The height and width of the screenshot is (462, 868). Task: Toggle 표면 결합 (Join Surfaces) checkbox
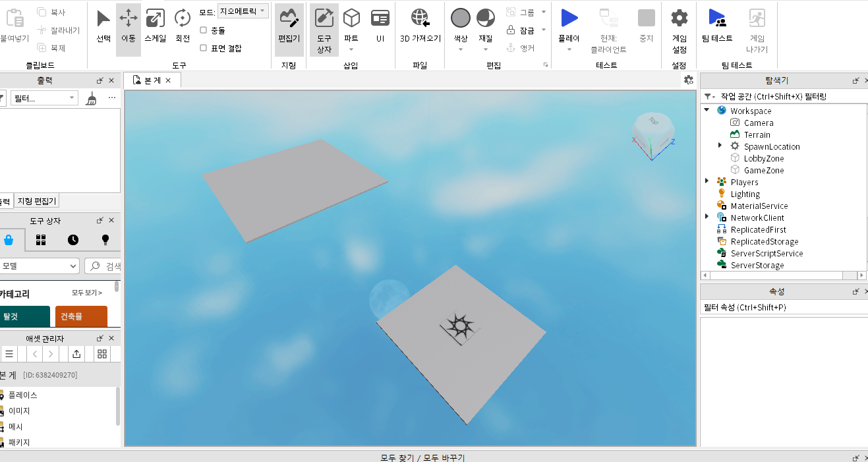point(204,48)
